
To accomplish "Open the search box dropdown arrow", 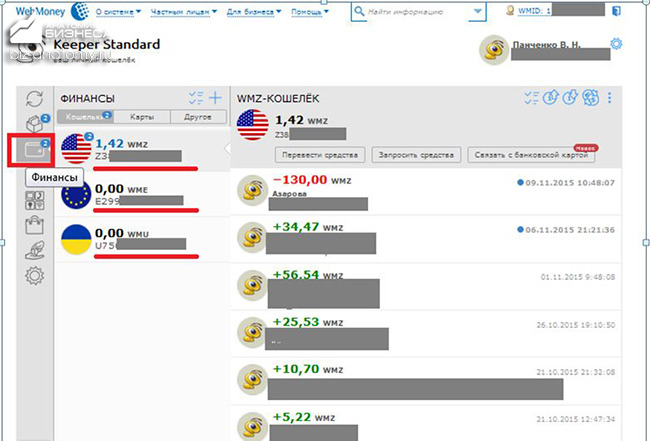I will [x=478, y=11].
